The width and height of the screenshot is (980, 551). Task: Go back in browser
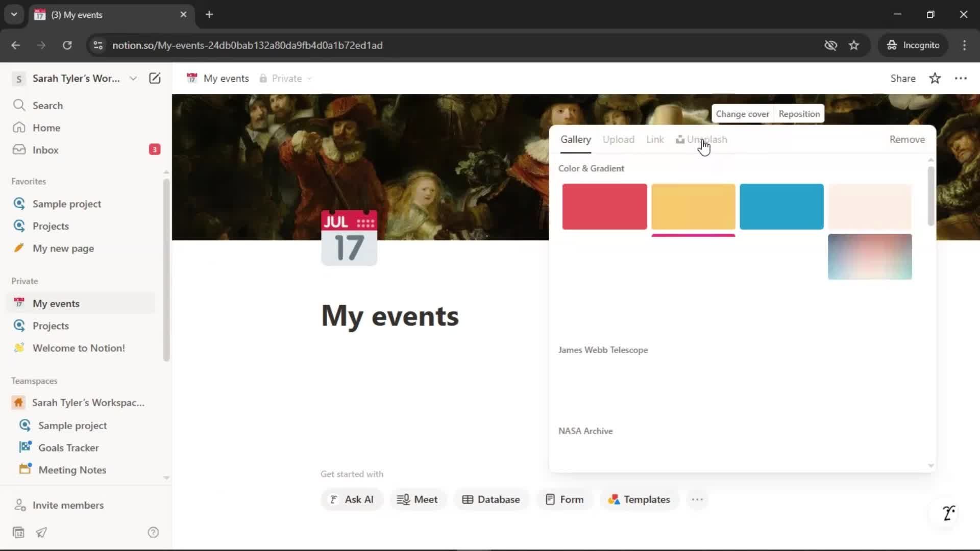pos(16,45)
